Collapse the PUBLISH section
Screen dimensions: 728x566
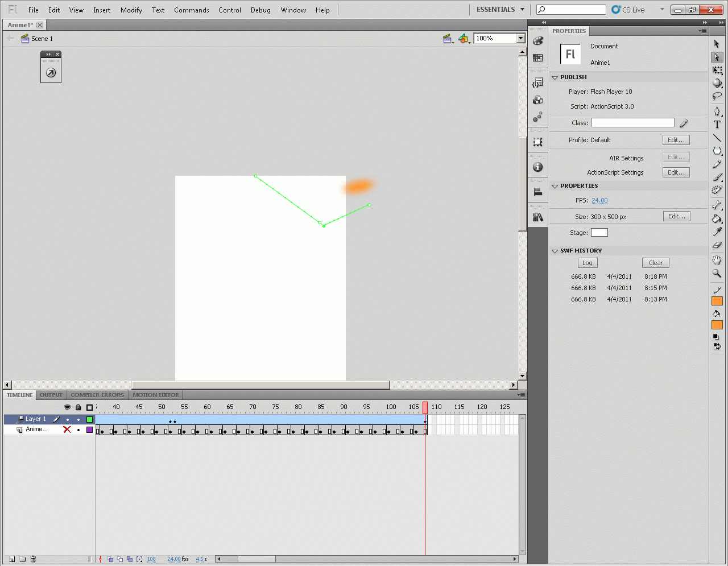coord(555,77)
